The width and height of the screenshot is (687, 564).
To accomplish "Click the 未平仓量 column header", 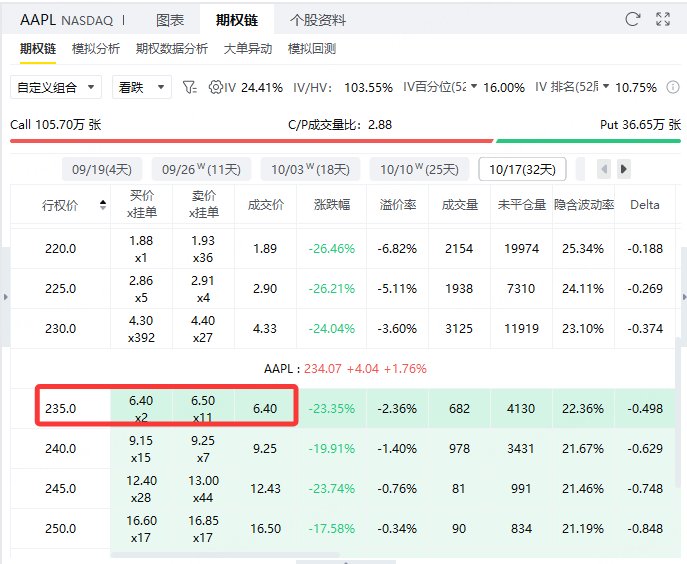I will click(x=522, y=205).
